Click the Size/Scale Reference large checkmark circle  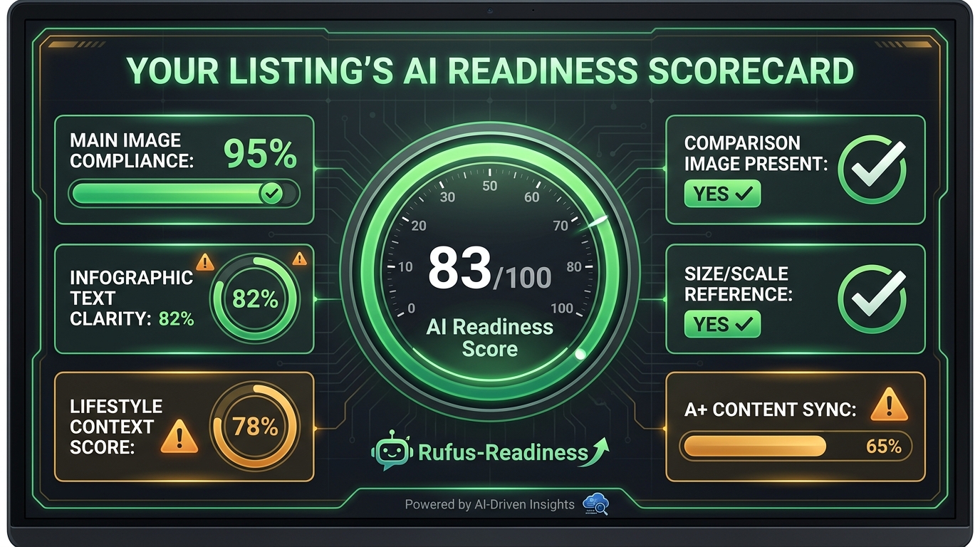[872, 300]
